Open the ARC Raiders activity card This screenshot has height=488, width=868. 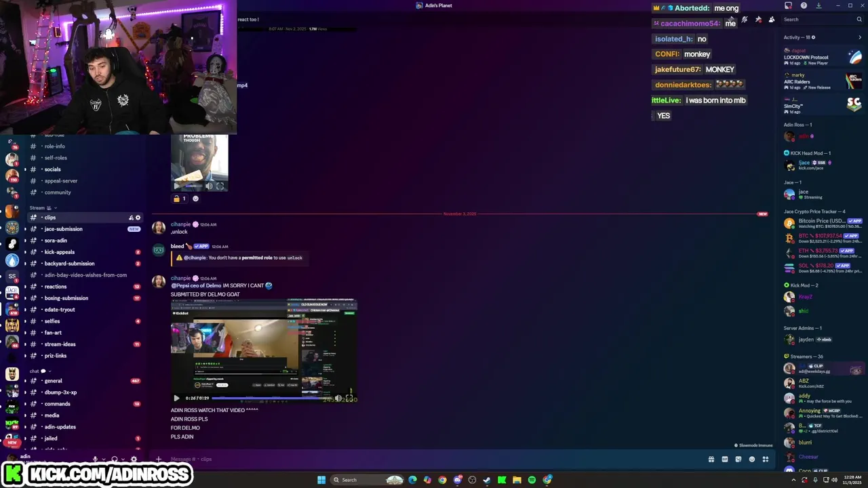[x=823, y=81]
